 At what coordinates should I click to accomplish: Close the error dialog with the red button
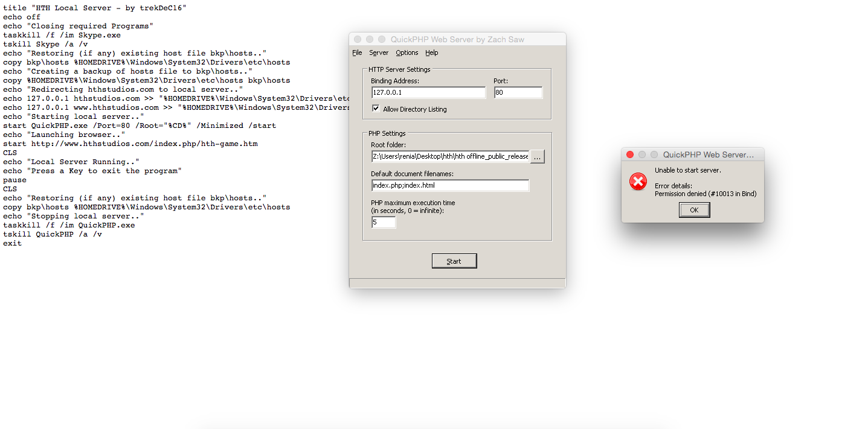pyautogui.click(x=630, y=154)
